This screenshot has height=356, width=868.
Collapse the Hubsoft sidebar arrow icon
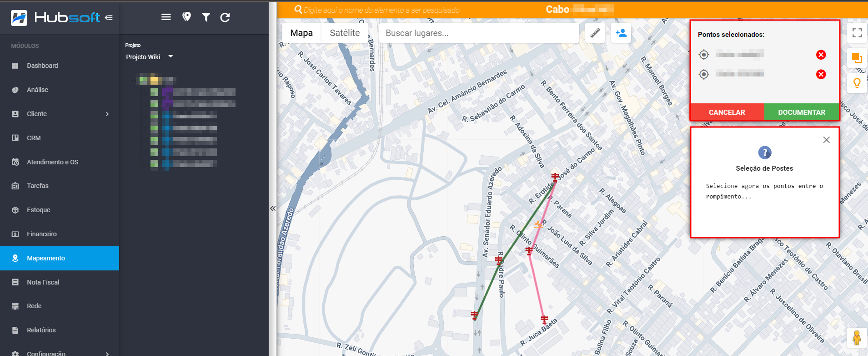pyautogui.click(x=109, y=18)
